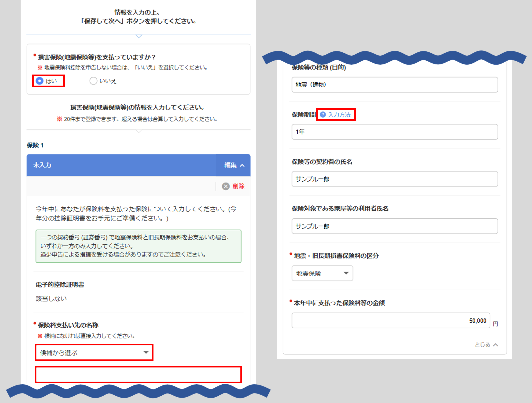The width and height of the screenshot is (532, 403).
Task: Click the 編集 chevron-up icon
Action: (242, 165)
